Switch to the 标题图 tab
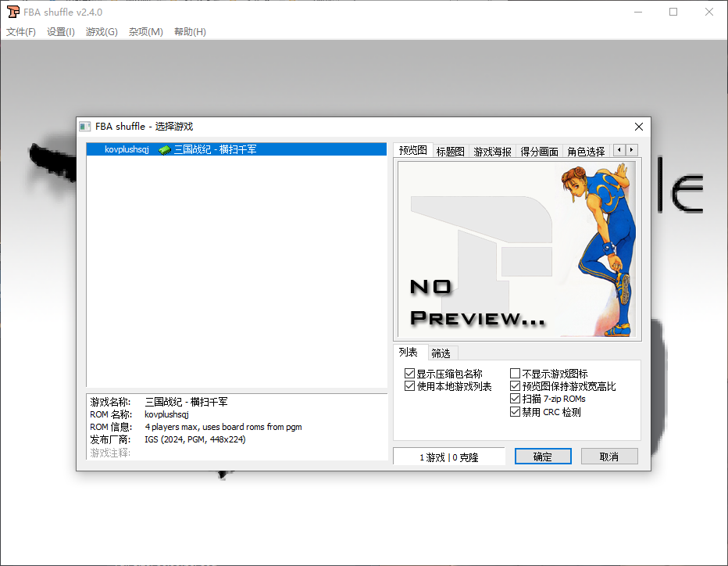This screenshot has height=566, width=728. (450, 149)
